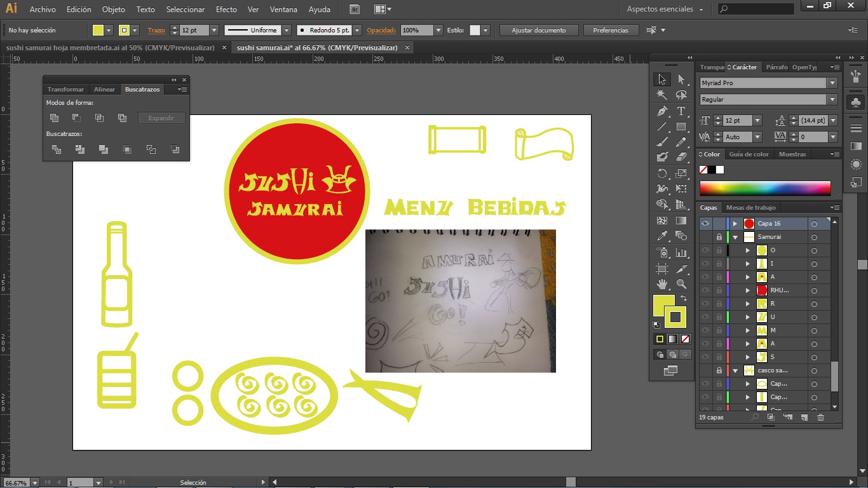Click the Trazo link label
This screenshot has width=868, height=488.
click(156, 30)
